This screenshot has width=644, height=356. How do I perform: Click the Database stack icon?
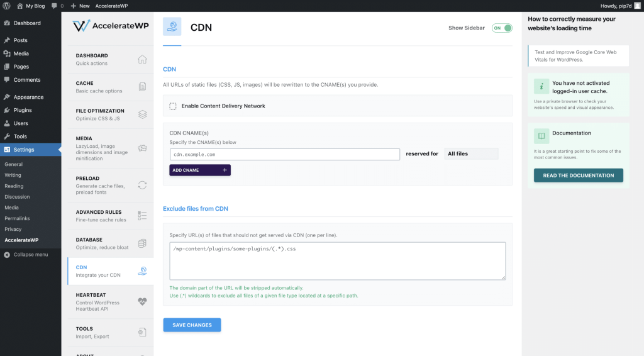coord(142,243)
